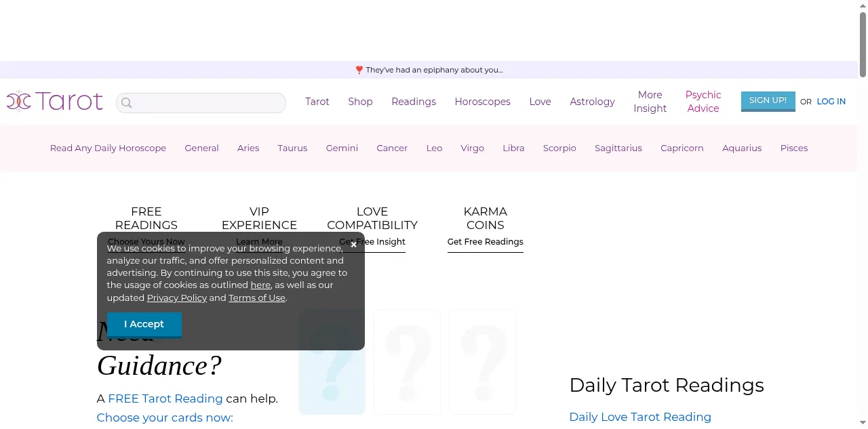868x429 pixels.
Task: Click Choose your cards now link
Action: click(164, 417)
